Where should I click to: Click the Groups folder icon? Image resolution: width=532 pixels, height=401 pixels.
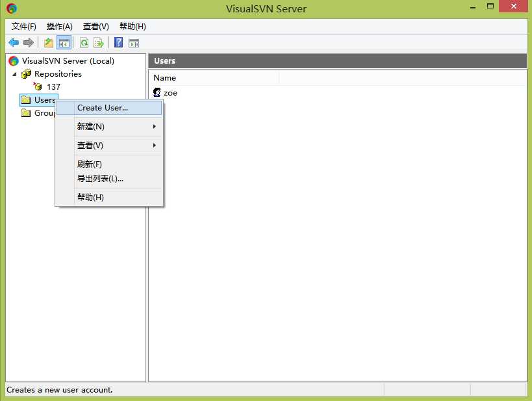pyautogui.click(x=26, y=113)
